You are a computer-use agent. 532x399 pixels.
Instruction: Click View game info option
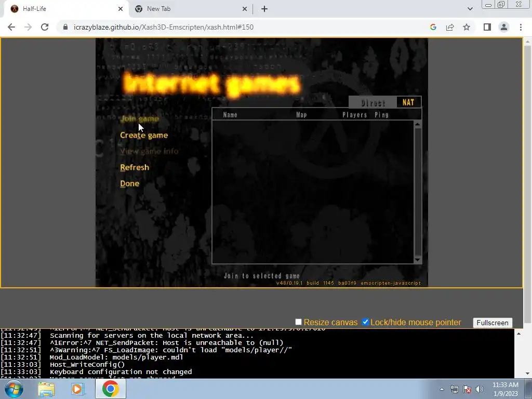[149, 151]
